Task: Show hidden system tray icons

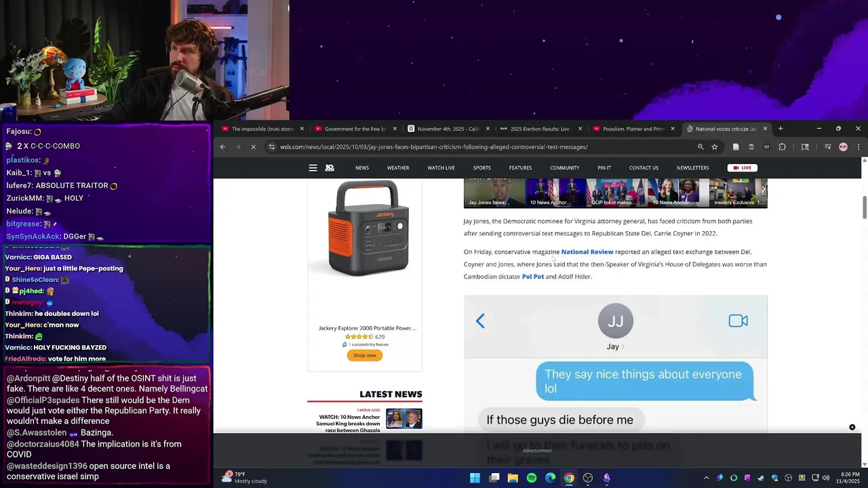Action: coord(706,478)
